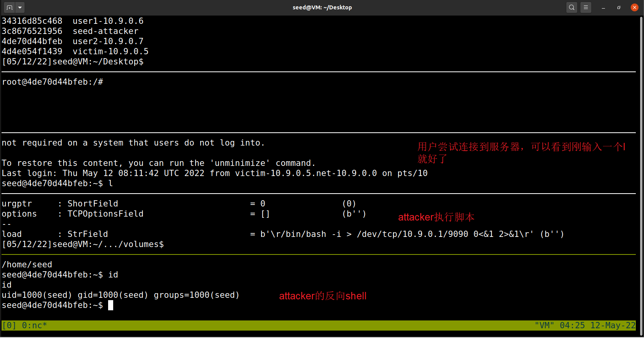Click the terminal search icon
The height and width of the screenshot is (338, 644).
pyautogui.click(x=572, y=7)
